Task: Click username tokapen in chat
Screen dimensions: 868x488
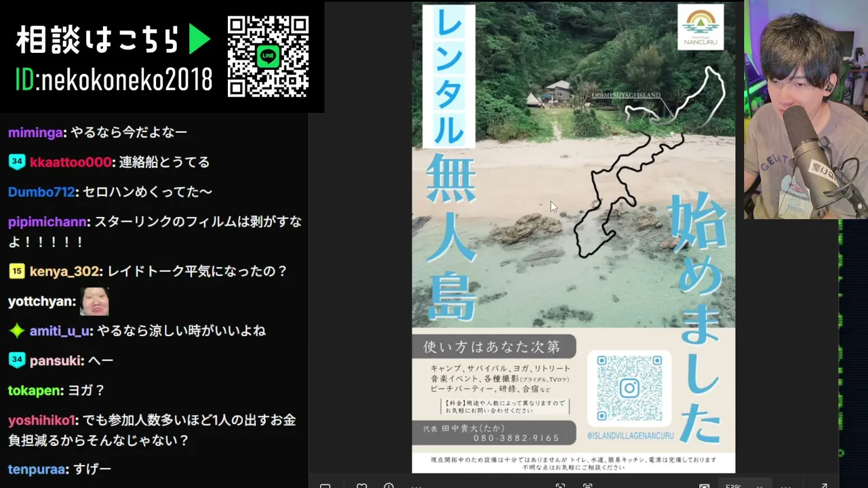Action: (x=35, y=390)
